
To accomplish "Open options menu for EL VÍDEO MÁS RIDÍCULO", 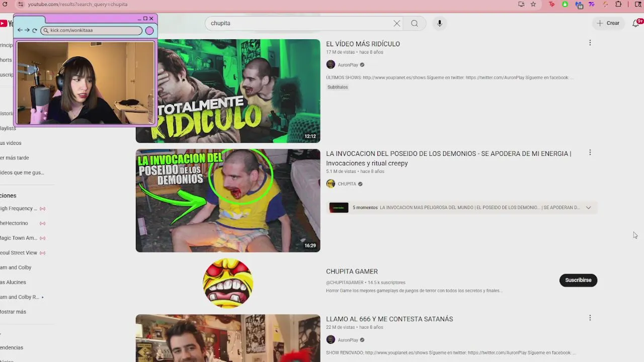I will pyautogui.click(x=590, y=43).
